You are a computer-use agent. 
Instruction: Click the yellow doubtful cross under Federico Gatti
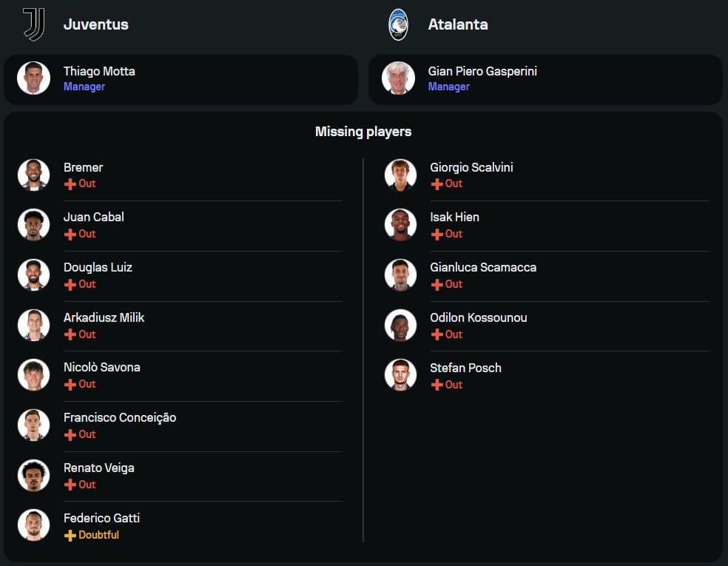70,535
